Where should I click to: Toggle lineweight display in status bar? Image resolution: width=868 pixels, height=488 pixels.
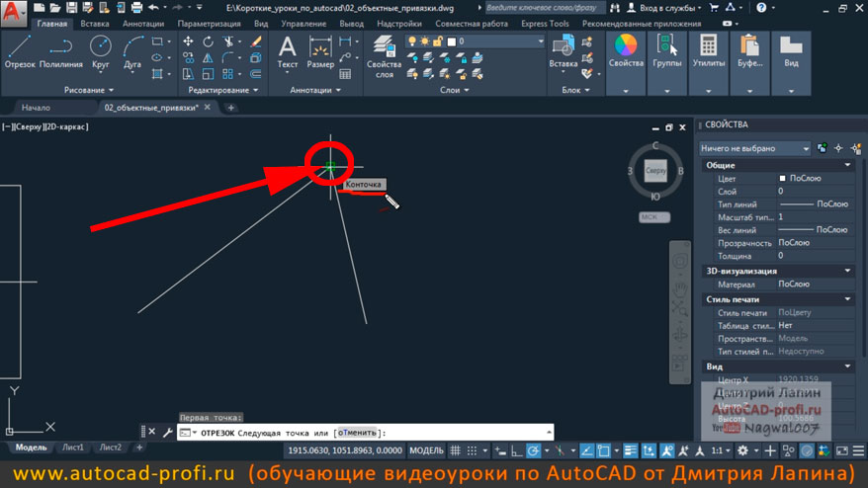click(x=630, y=450)
